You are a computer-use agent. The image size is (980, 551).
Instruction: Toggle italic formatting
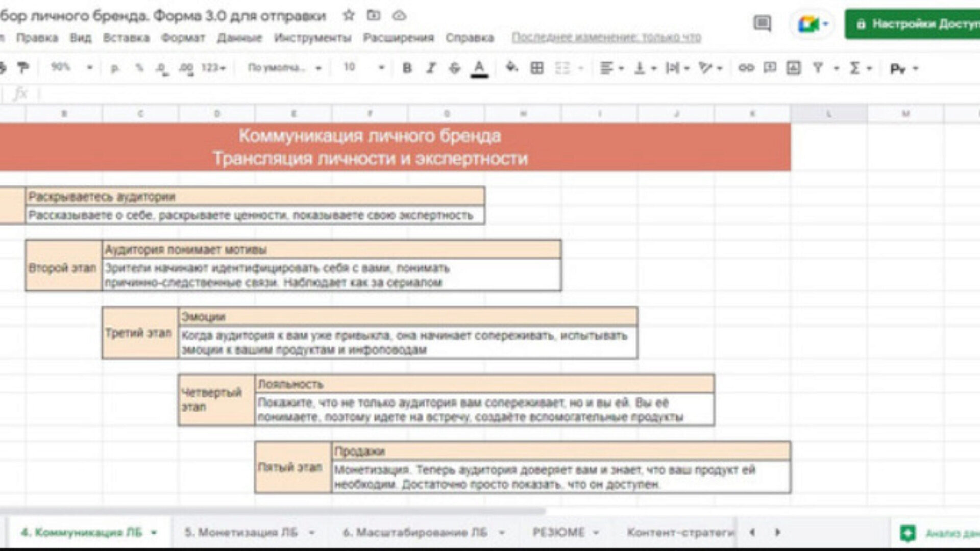[431, 68]
